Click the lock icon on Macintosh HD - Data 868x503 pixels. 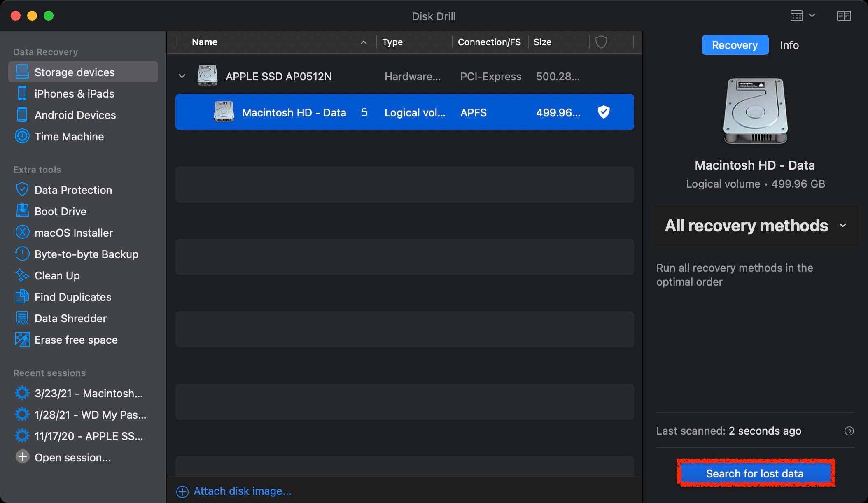364,112
